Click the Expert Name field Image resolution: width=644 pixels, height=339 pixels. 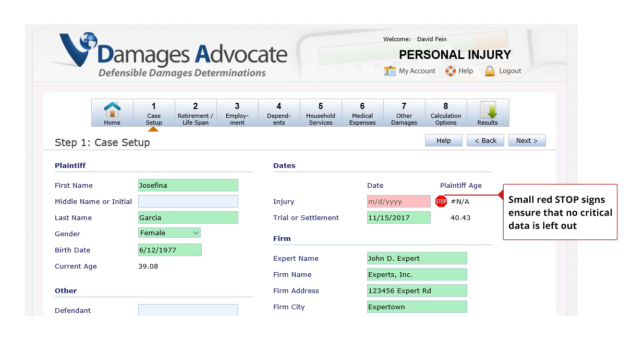[x=417, y=258]
